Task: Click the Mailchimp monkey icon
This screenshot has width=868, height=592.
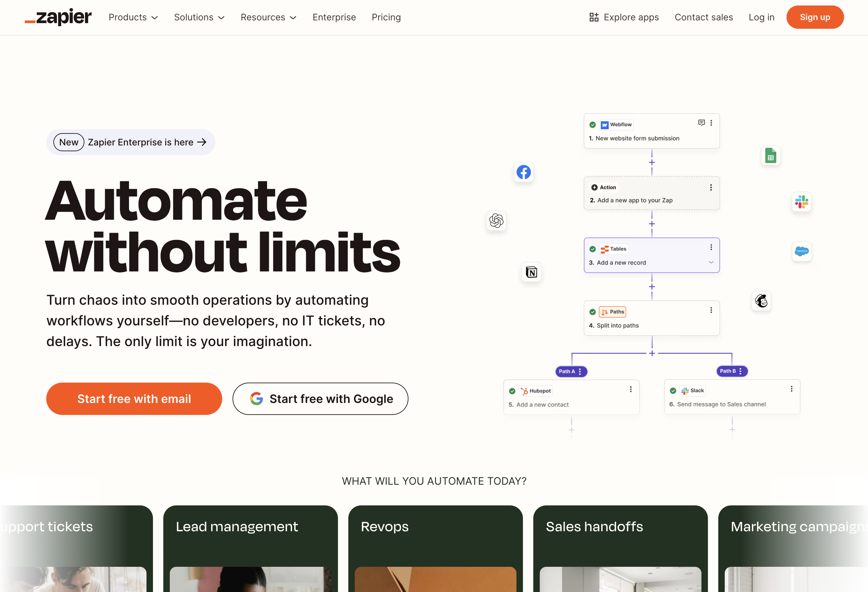Action: (x=761, y=301)
